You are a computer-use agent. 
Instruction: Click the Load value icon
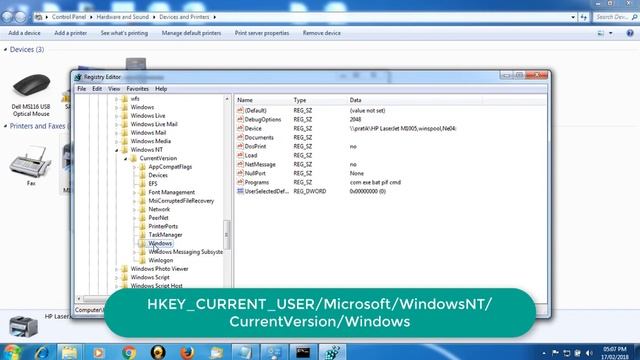point(240,155)
